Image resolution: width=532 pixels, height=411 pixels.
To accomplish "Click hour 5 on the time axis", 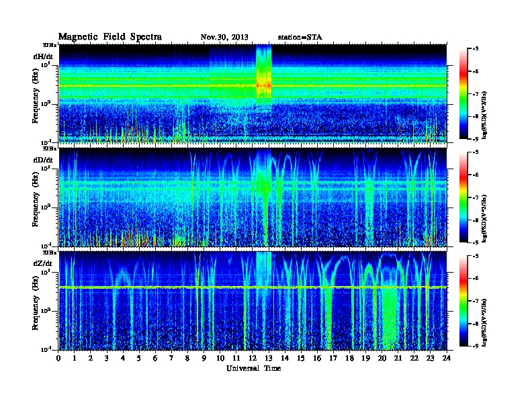I will click(x=139, y=359).
